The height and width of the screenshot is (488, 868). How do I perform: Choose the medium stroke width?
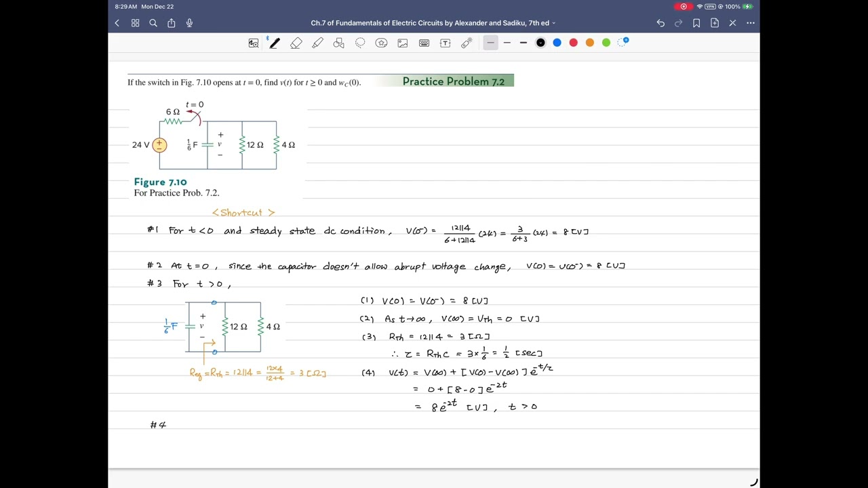click(507, 43)
